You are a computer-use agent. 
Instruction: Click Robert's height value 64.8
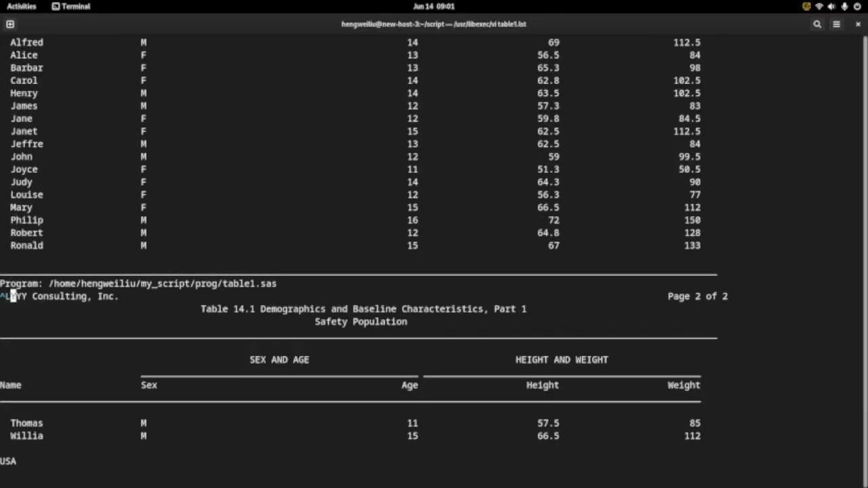[x=548, y=232]
